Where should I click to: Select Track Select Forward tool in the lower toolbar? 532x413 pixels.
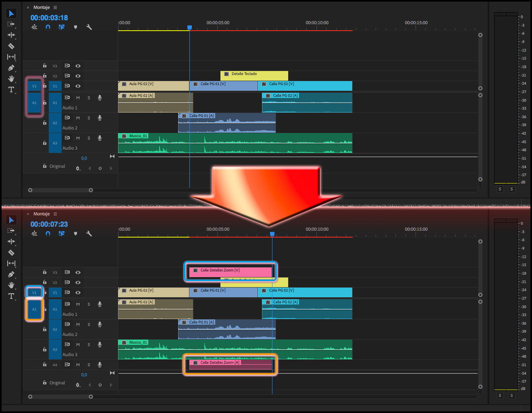tap(11, 231)
